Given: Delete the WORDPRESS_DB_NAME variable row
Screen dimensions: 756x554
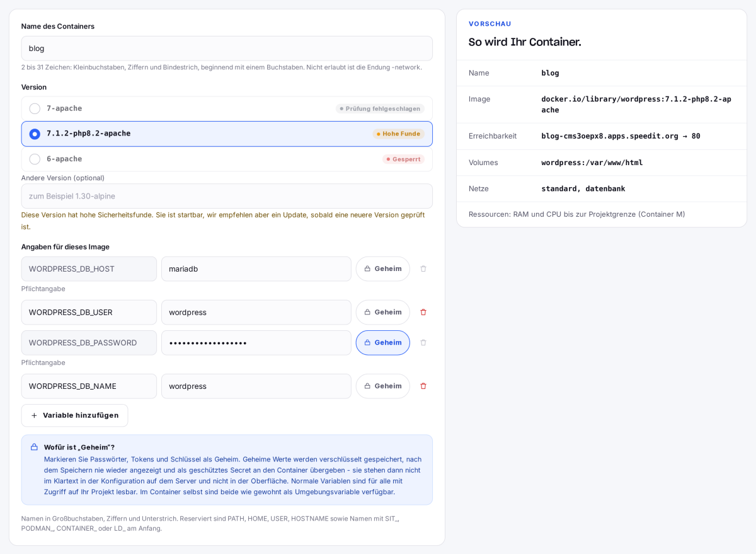Looking at the screenshot, I should (423, 386).
